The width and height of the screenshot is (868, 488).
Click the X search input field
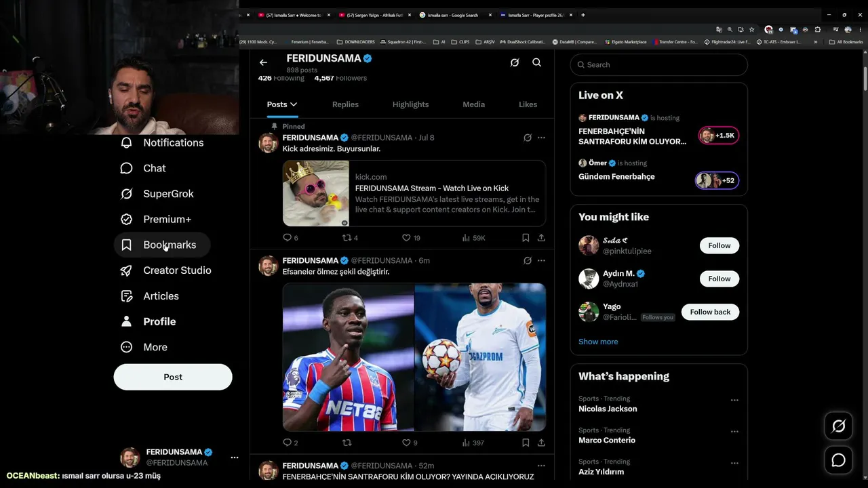[x=659, y=65]
